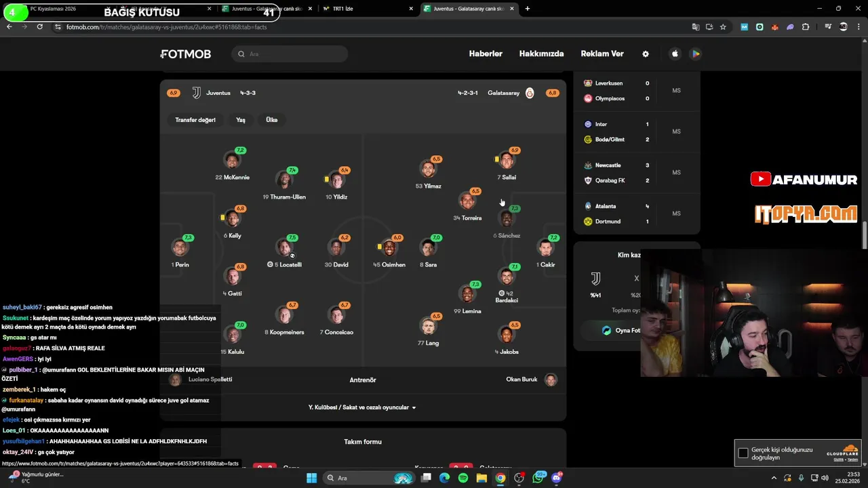Click the translate page icon in address bar

(695, 27)
